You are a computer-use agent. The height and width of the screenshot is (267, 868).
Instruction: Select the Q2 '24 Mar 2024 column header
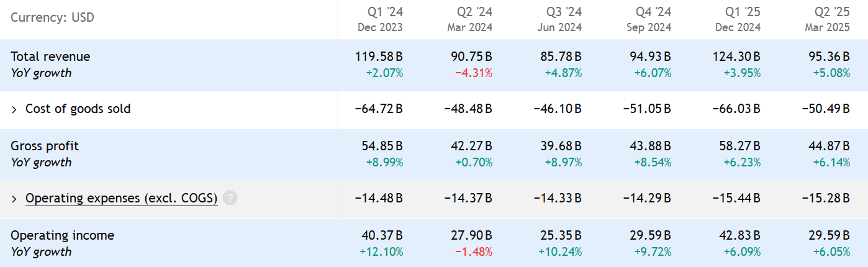coord(469,19)
